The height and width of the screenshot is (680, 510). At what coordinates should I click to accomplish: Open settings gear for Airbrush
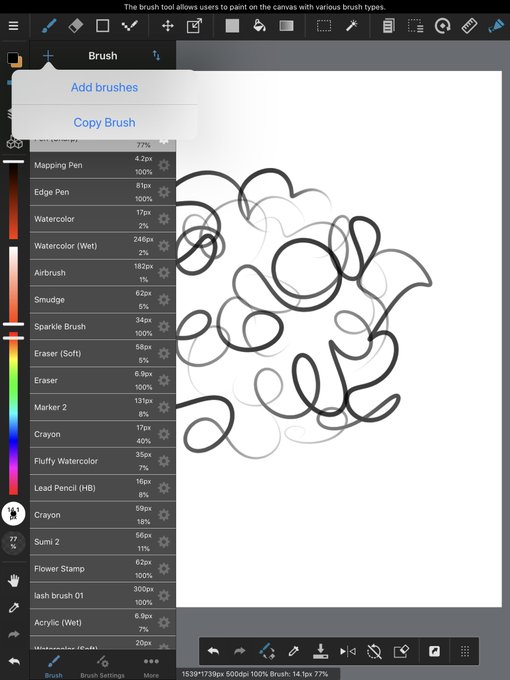[164, 273]
